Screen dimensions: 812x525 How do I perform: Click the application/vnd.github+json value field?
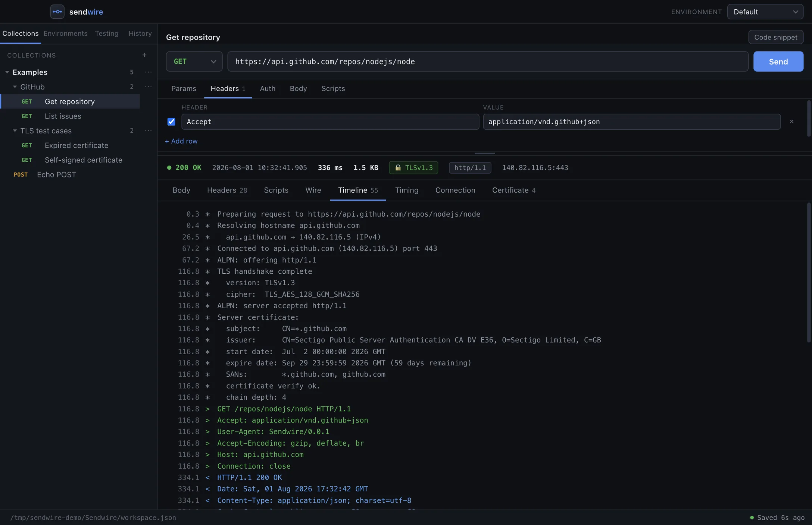[x=632, y=122]
